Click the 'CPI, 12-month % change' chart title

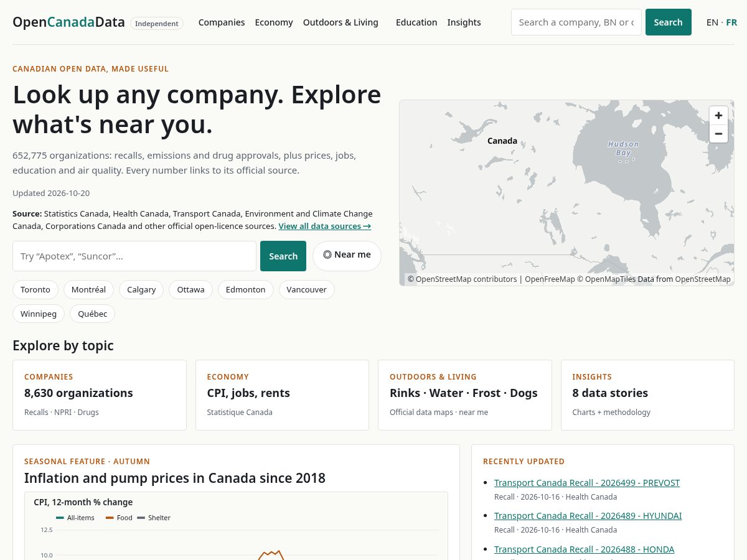pos(83,502)
